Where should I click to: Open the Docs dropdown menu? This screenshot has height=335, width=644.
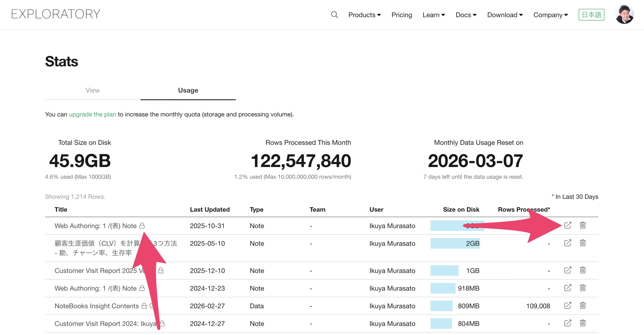pyautogui.click(x=466, y=15)
